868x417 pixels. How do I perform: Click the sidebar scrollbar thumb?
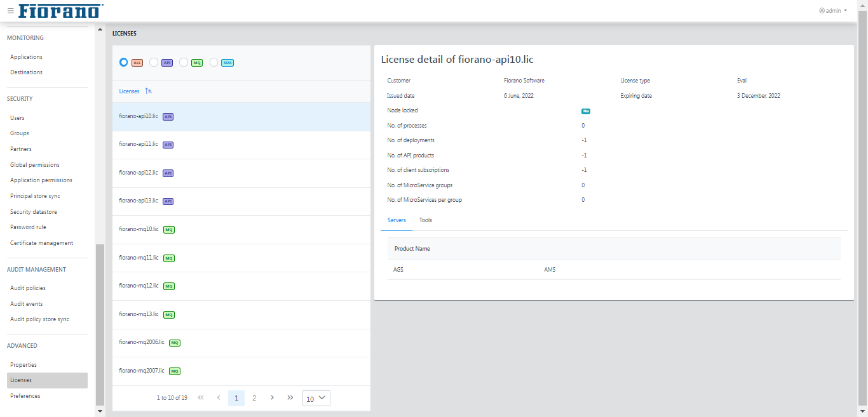(x=99, y=325)
